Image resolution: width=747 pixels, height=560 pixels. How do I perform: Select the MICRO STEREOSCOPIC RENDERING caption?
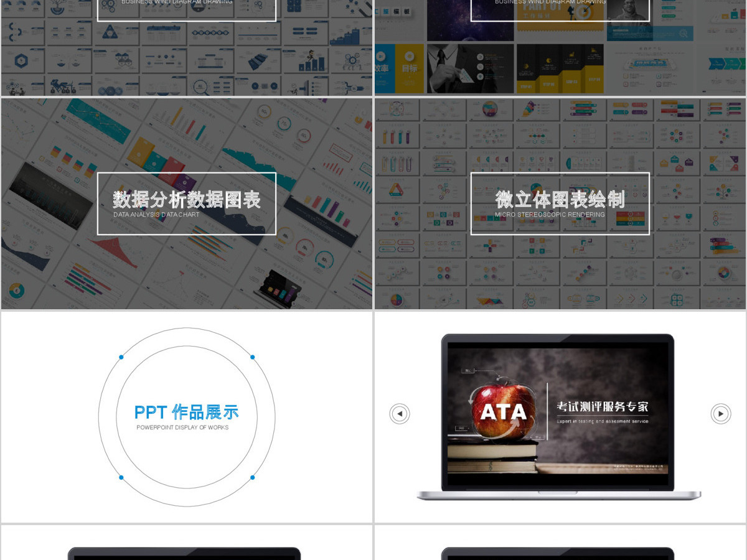click(x=550, y=215)
